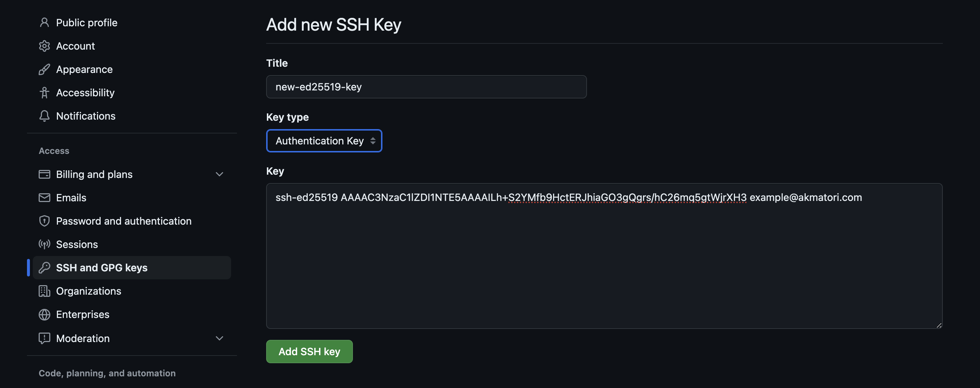Click the Password and authentication shield icon
Image resolution: width=980 pixels, height=388 pixels.
pyautogui.click(x=44, y=221)
